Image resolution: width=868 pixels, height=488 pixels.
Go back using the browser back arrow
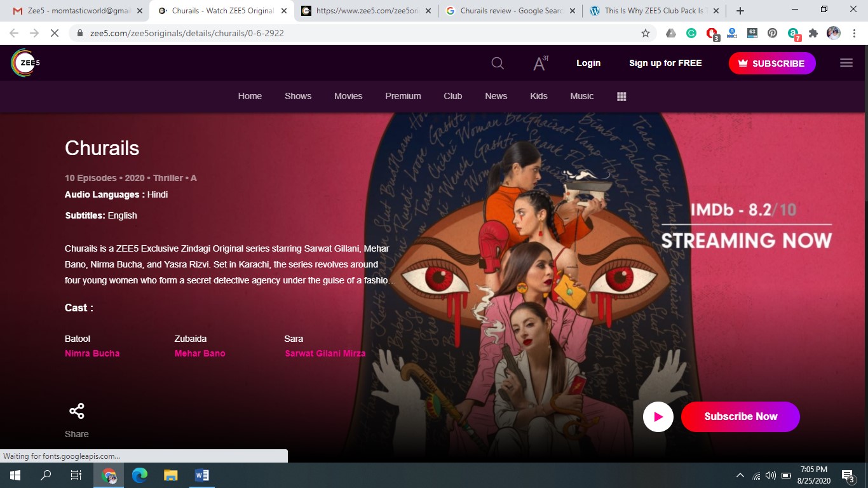tap(14, 33)
